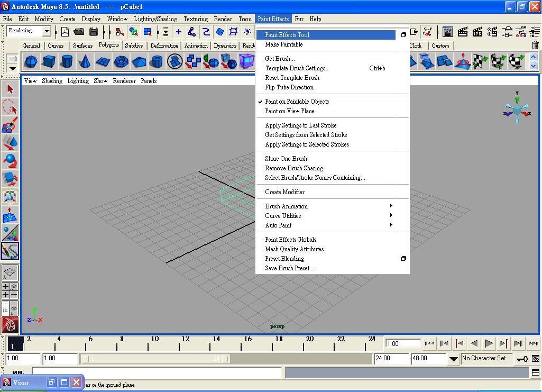This screenshot has width=542, height=392.
Task: Toggle the auto keyframe key button
Action: (522, 359)
